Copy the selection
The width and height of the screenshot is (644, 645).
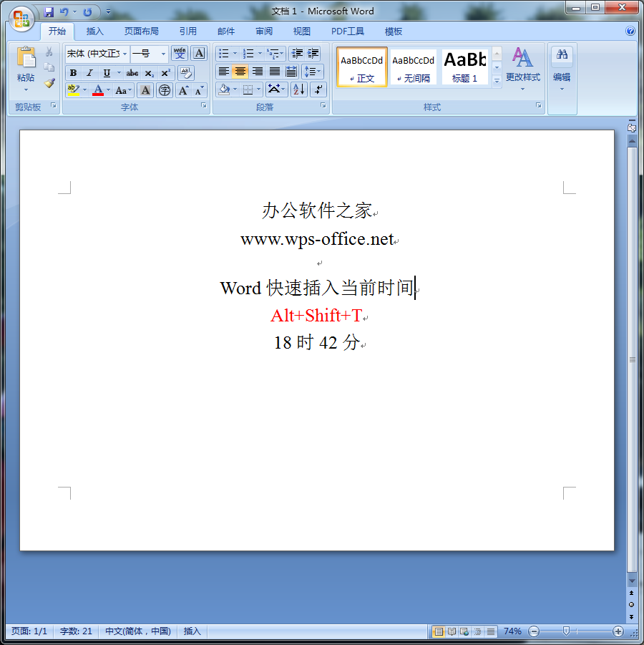click(49, 67)
